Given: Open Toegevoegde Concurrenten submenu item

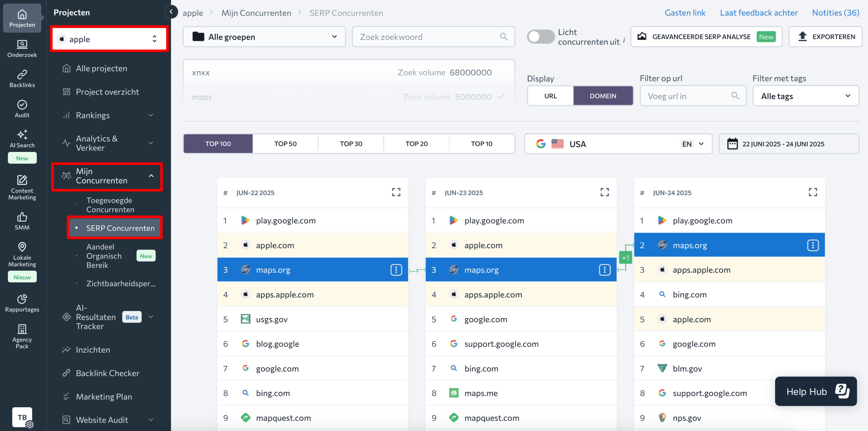Looking at the screenshot, I should coord(110,205).
